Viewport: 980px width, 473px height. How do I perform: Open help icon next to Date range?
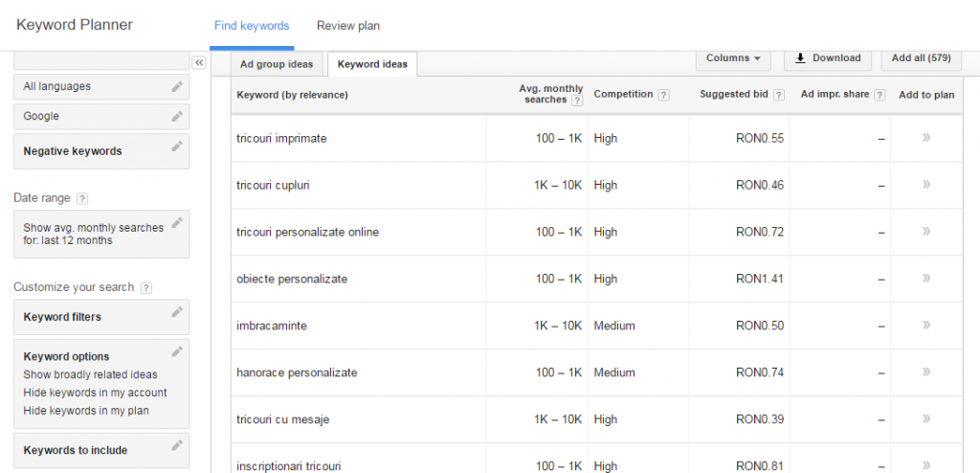pos(82,198)
